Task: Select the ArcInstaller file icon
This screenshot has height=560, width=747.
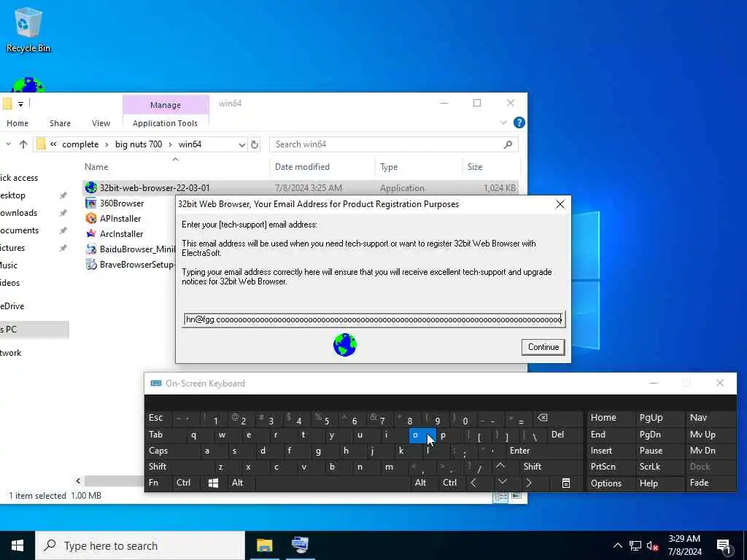Action: coord(91,234)
